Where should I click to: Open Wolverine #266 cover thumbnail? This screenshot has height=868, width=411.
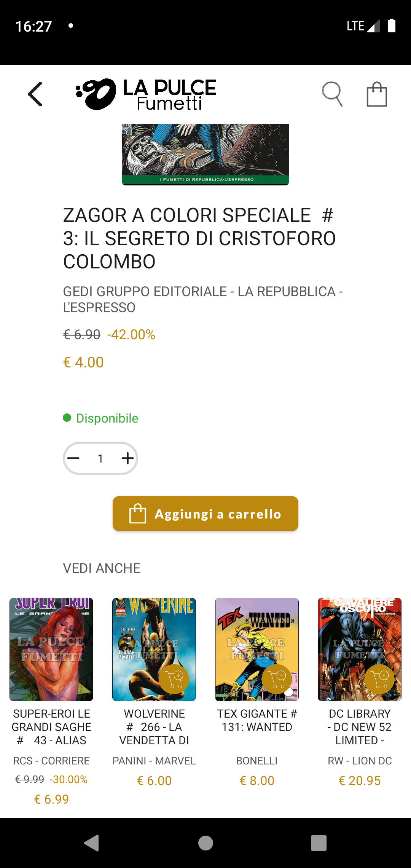coord(154,649)
